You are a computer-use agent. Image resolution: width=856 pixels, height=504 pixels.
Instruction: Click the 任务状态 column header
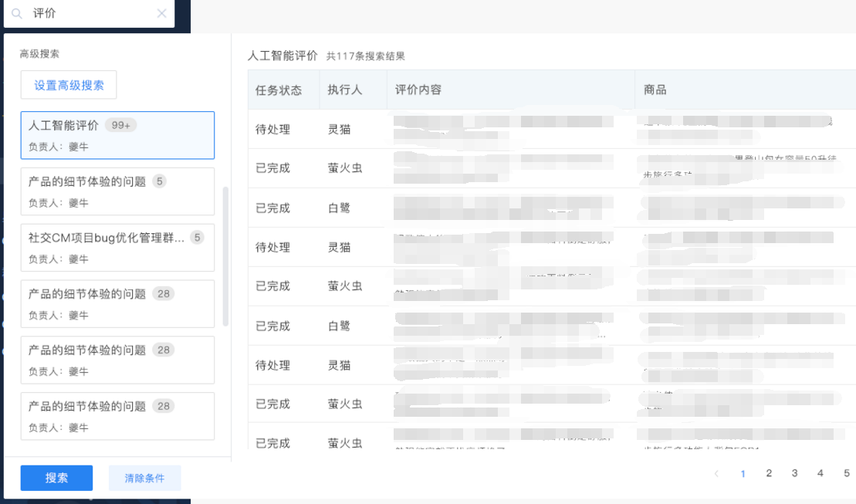tap(279, 90)
